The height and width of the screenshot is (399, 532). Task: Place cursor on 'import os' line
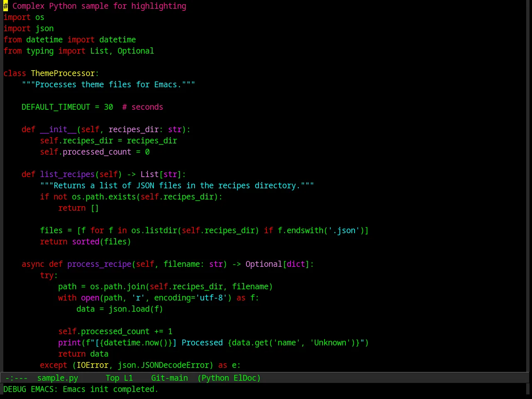tap(24, 17)
